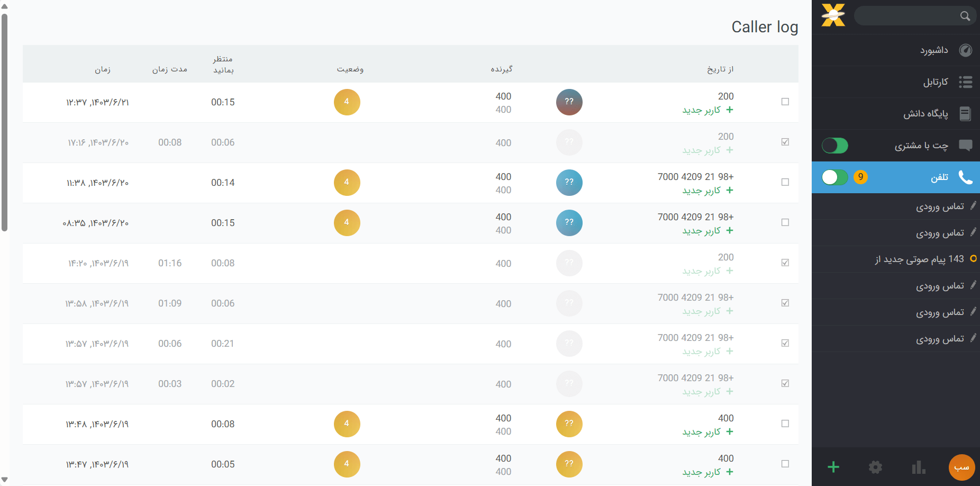Click the faded avatar in 17:16 row
980x486 pixels.
569,142
